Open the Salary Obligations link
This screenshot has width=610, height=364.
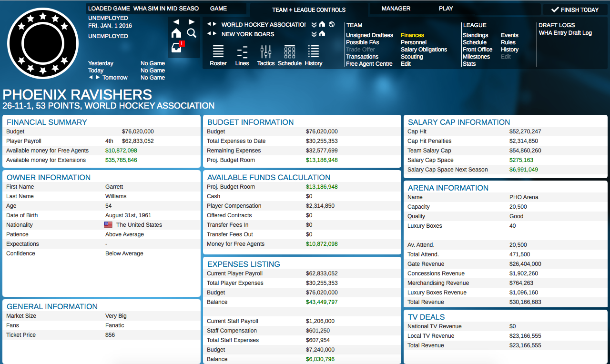(424, 50)
